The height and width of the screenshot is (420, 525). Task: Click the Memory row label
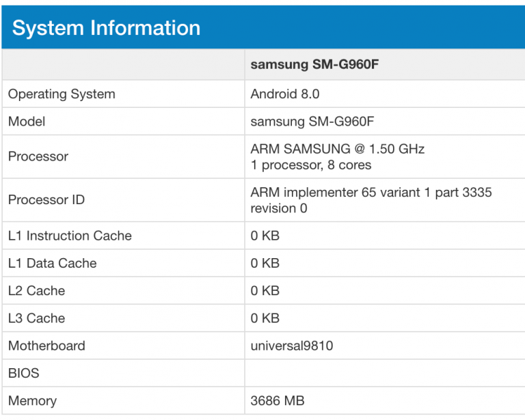pos(32,401)
